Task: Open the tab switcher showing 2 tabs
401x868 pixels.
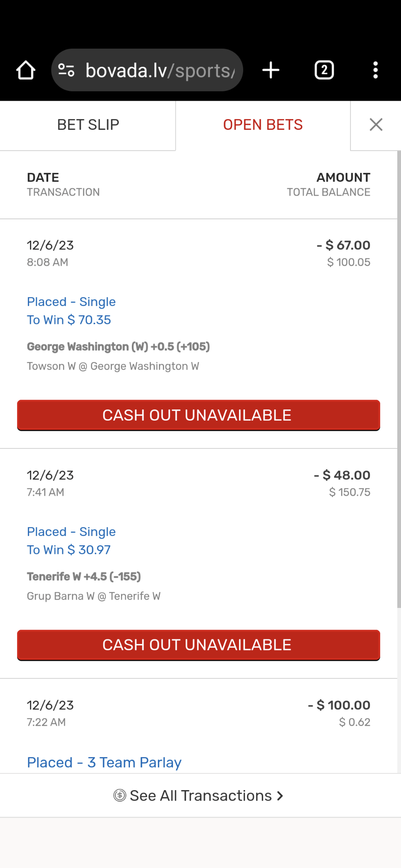Action: point(324,70)
